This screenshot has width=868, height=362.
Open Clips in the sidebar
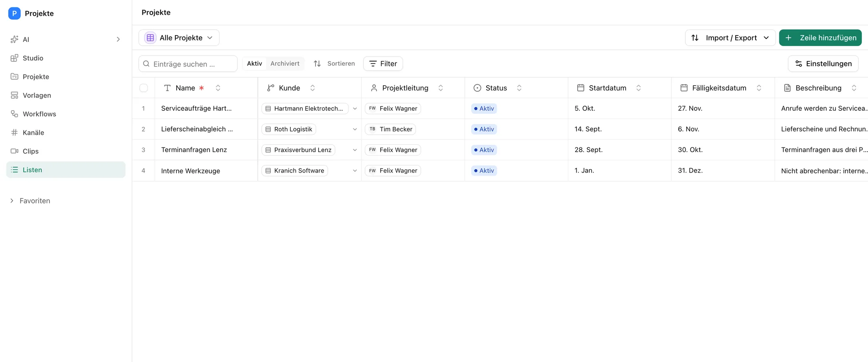(66, 151)
